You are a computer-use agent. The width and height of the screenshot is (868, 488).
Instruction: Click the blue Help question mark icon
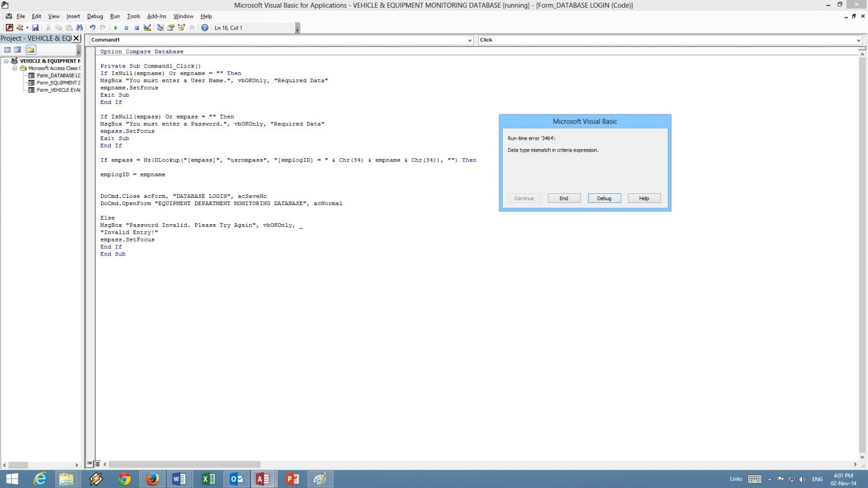[205, 27]
